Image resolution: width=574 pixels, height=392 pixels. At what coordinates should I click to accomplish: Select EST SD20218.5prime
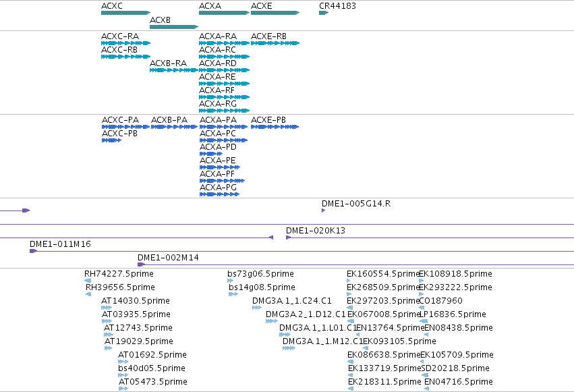point(424,376)
